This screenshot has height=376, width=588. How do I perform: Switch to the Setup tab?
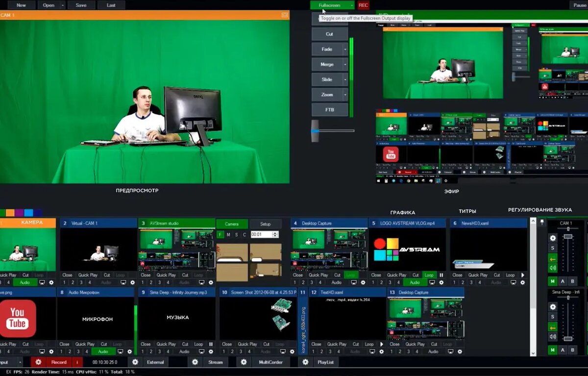(x=266, y=224)
